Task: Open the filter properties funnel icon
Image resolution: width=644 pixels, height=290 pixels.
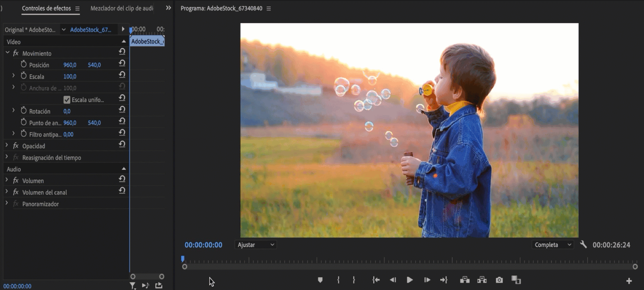Action: tap(132, 285)
